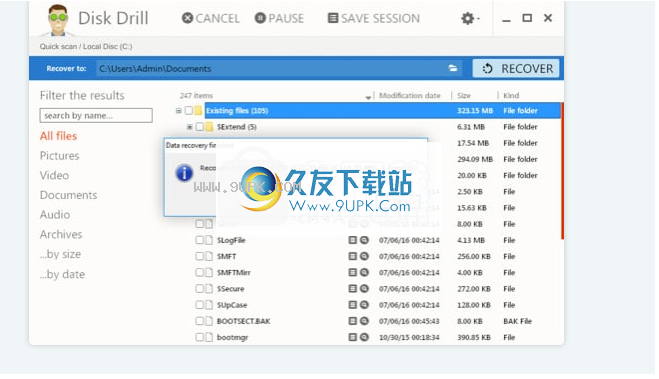The image size is (659, 379).
Task: Mark the BOOTSECT.BAK checkbox
Action: pyautogui.click(x=200, y=321)
